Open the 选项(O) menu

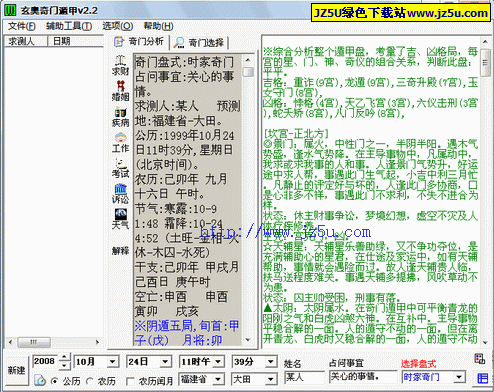[x=118, y=26]
